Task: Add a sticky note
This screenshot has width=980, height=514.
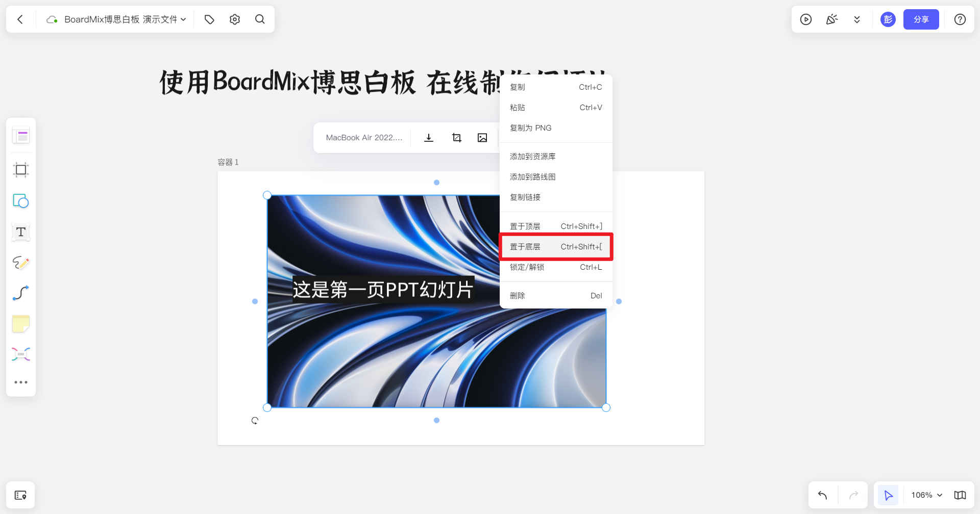Action: tap(20, 323)
